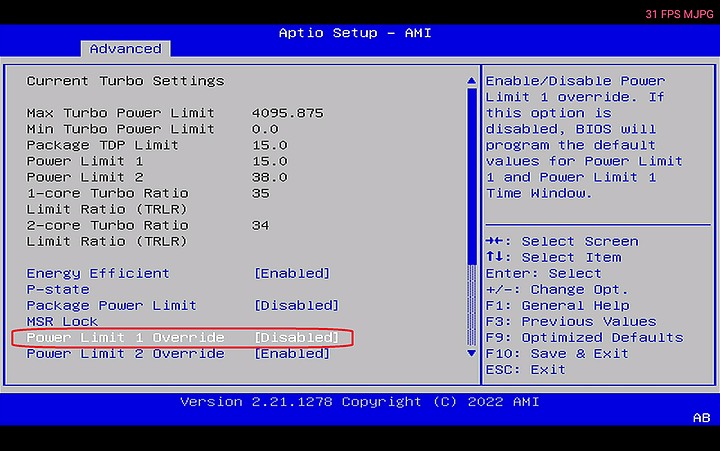Click Power Limit 1 value 15.0

coord(270,161)
